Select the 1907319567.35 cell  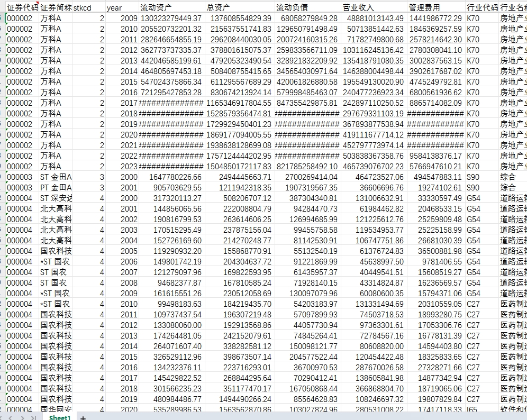[x=307, y=188]
